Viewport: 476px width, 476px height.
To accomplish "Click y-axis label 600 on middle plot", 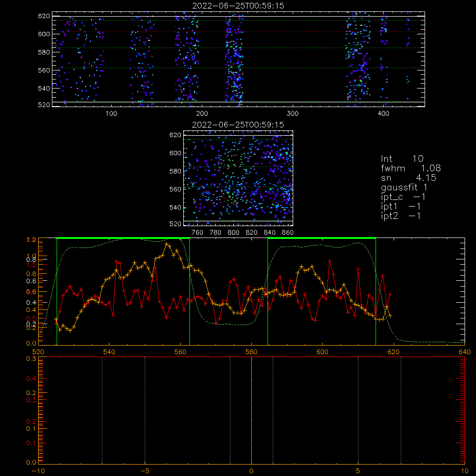I will (x=176, y=153).
